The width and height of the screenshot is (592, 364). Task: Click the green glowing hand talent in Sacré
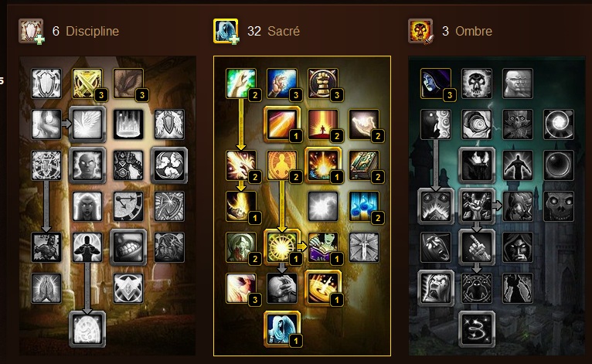(241, 83)
